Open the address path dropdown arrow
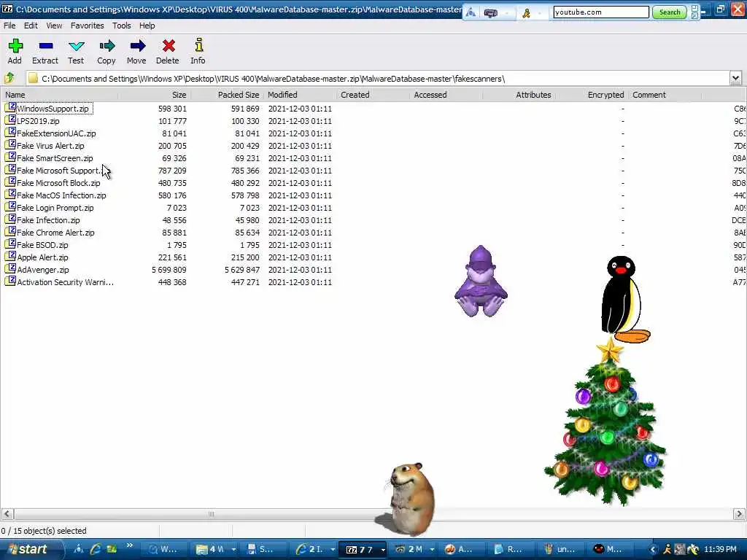The height and width of the screenshot is (560, 747). 735,78
